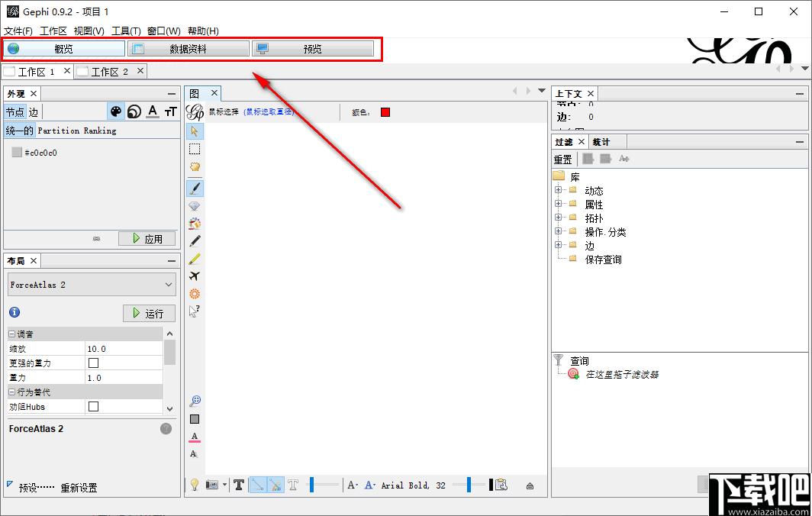Select the node size icon in Appearance

pyautogui.click(x=134, y=112)
